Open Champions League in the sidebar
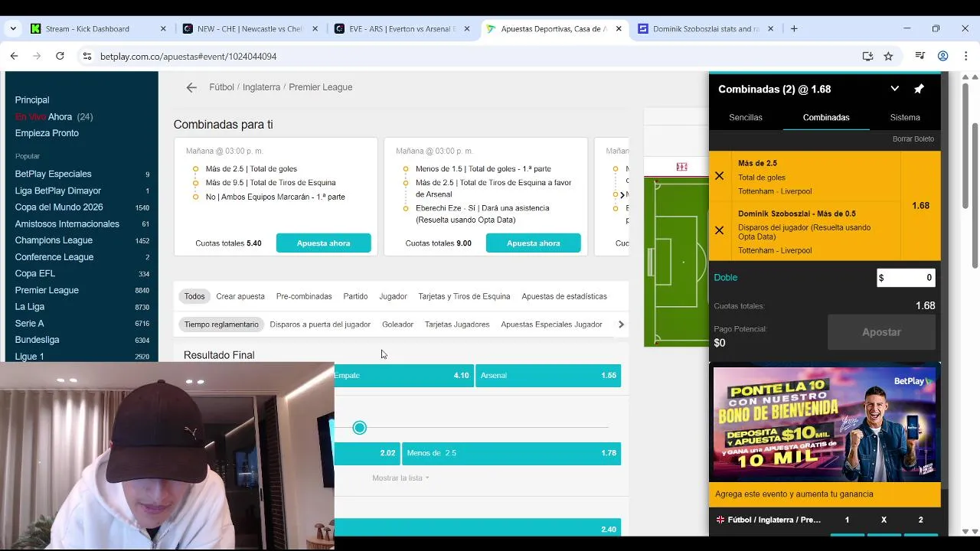This screenshot has height=551, width=980. pyautogui.click(x=54, y=240)
